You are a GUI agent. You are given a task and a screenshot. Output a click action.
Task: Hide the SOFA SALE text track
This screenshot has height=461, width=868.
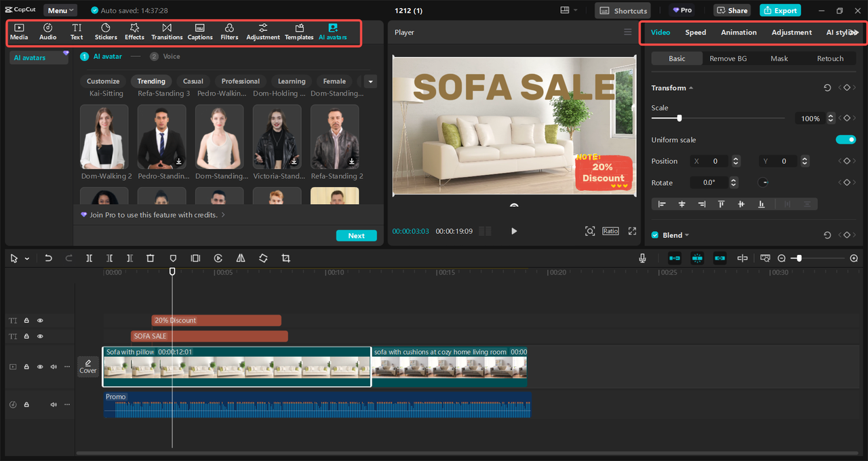coord(40,336)
